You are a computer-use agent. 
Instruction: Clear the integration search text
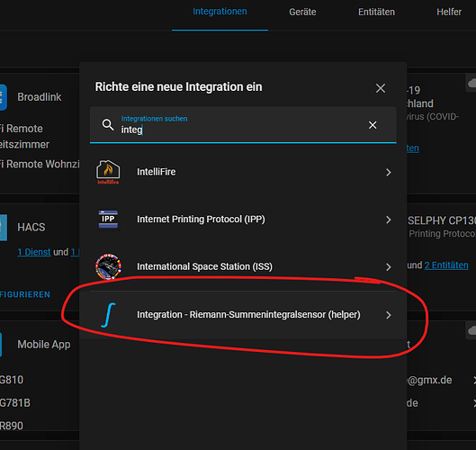pos(373,125)
